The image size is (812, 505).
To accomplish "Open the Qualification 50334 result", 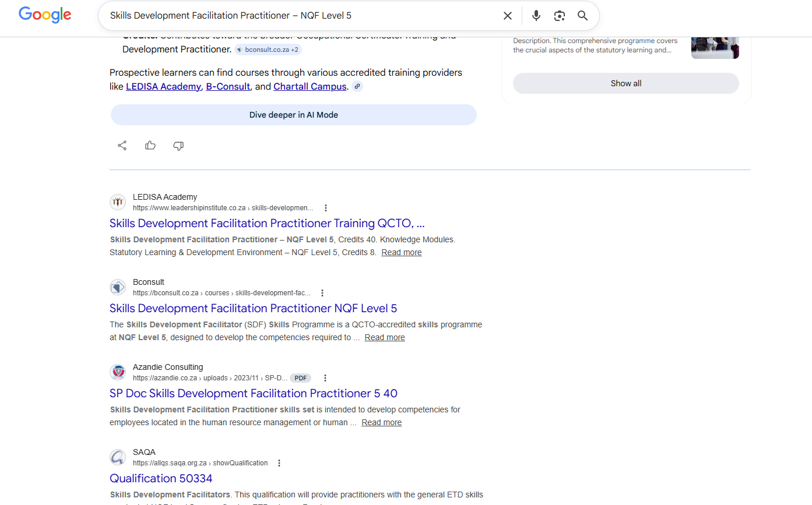I will tap(161, 478).
